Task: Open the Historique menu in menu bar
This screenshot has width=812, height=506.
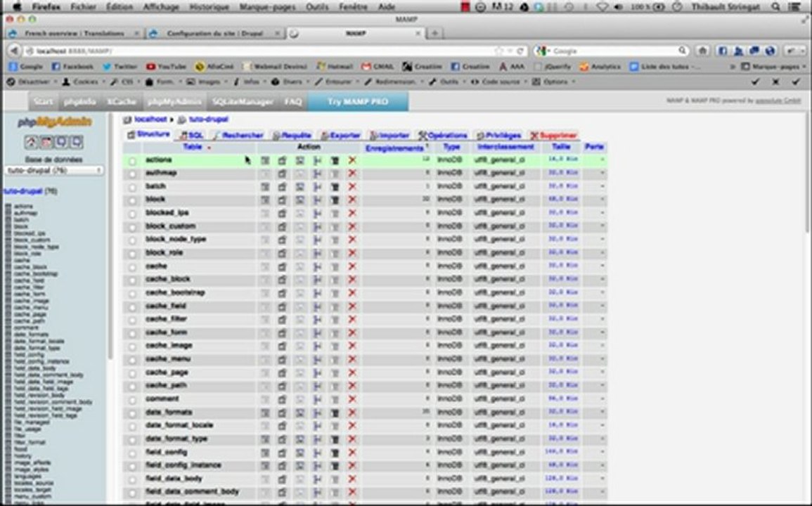Action: point(208,7)
